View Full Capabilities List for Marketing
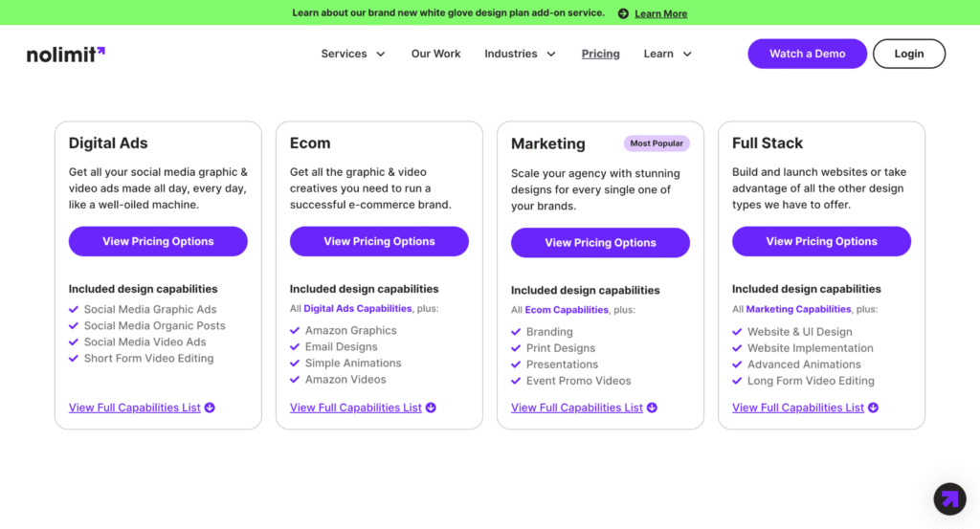 point(577,408)
